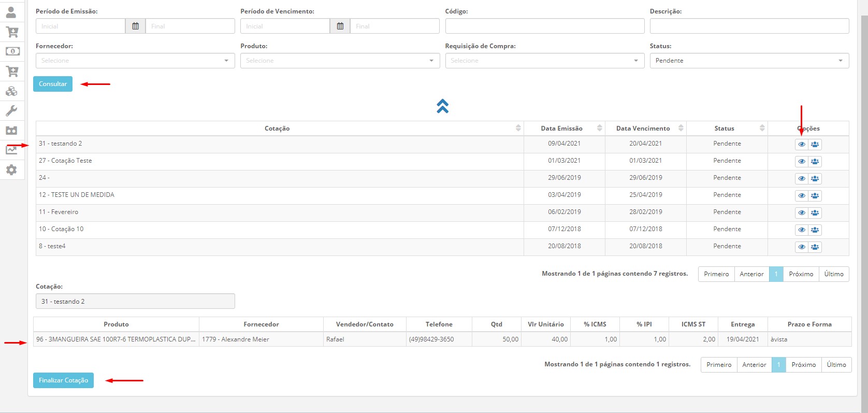This screenshot has width=868, height=413.
Task: Go to Último page of products table
Action: [x=836, y=365]
